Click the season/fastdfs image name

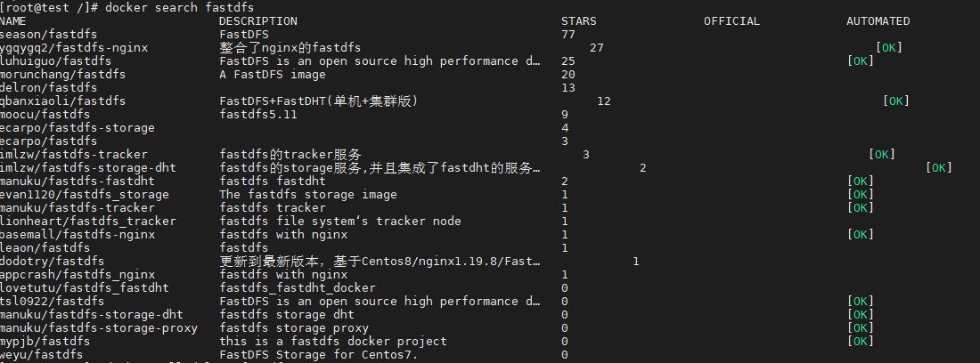tap(49, 35)
